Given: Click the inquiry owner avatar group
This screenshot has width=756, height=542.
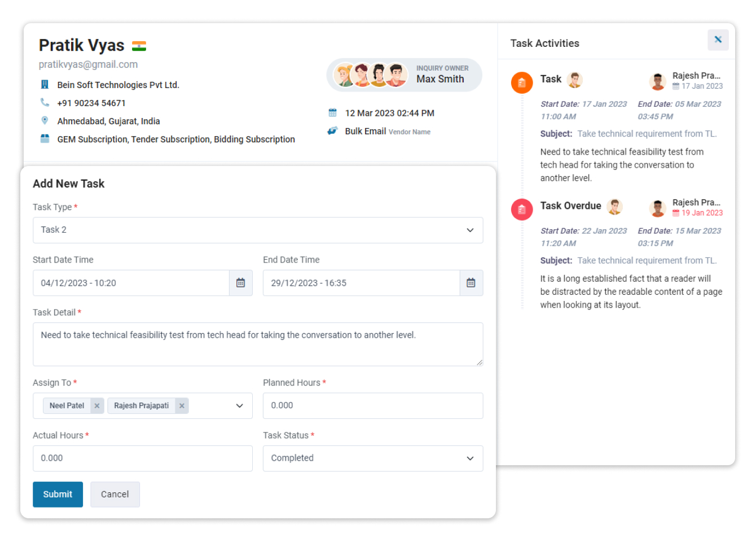Looking at the screenshot, I should click(370, 75).
